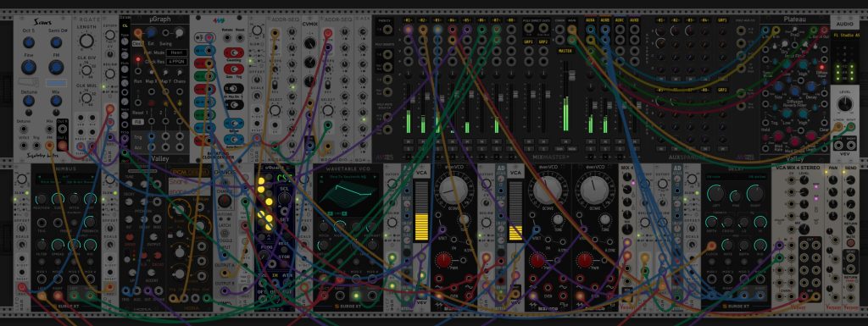The height and width of the screenshot is (326, 868).
Task: Click first Acc output jack on µGraph
Action: 151,147
